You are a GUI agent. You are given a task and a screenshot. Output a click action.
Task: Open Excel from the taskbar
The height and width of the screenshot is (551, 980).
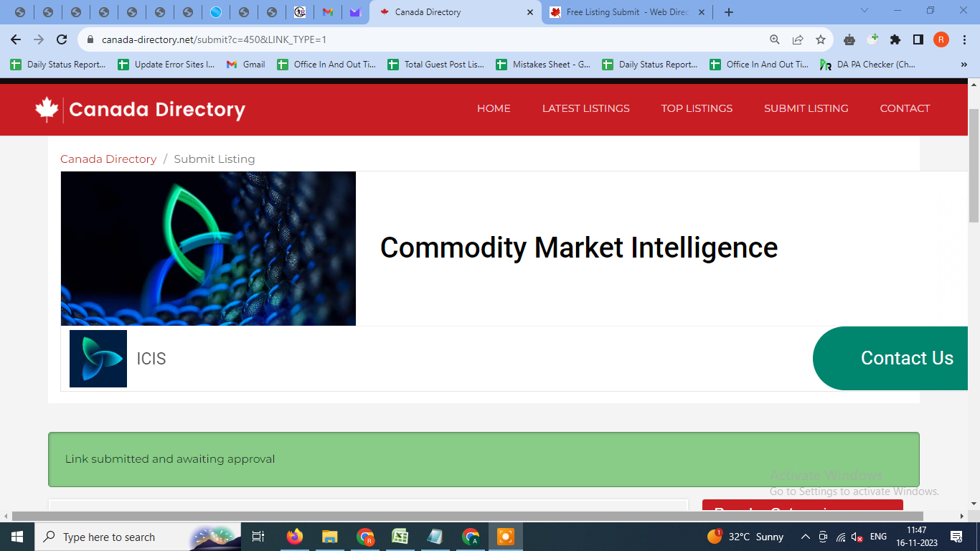[400, 537]
